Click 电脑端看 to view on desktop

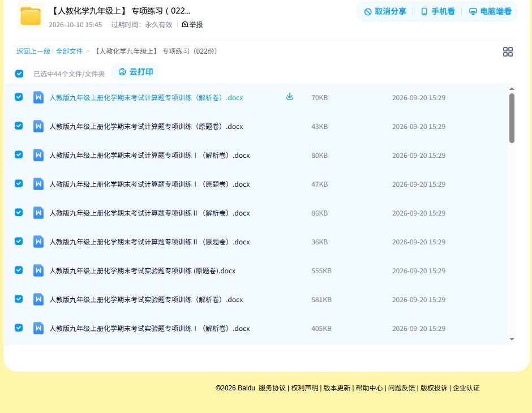tap(490, 11)
